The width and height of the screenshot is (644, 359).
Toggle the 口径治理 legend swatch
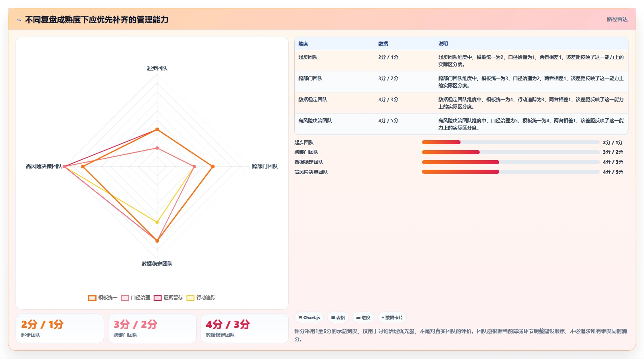pos(125,298)
